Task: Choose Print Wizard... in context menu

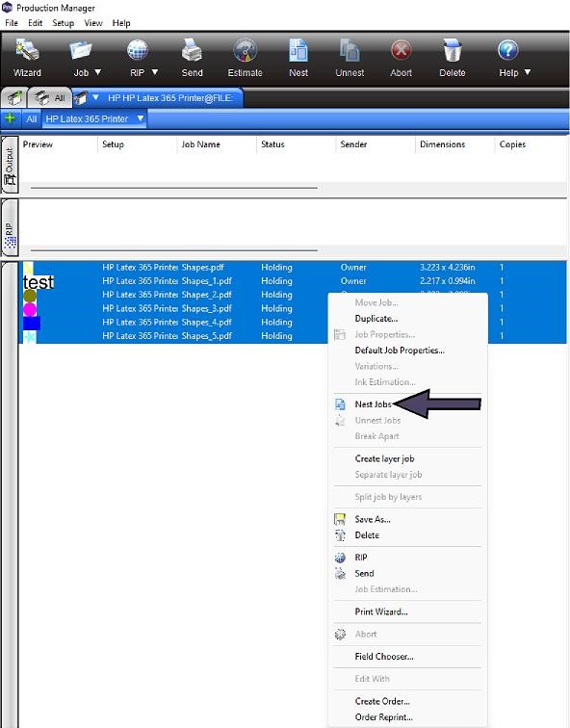Action: [x=381, y=611]
